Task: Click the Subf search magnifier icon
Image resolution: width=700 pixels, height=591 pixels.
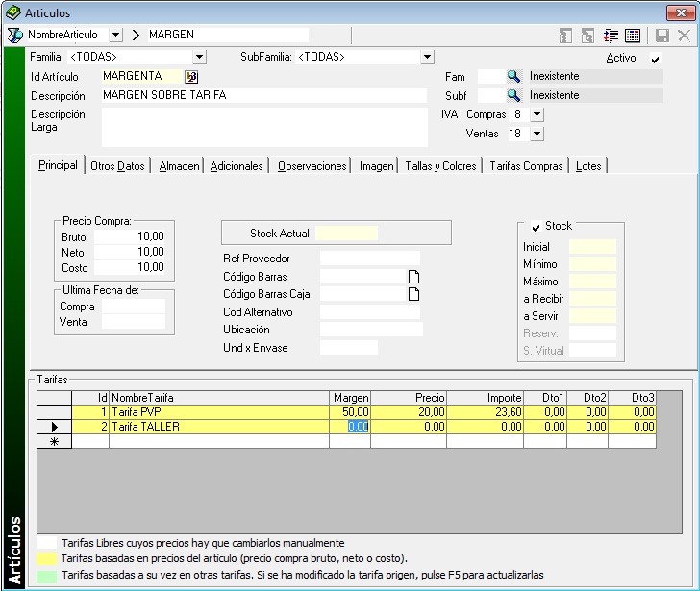Action: tap(513, 95)
